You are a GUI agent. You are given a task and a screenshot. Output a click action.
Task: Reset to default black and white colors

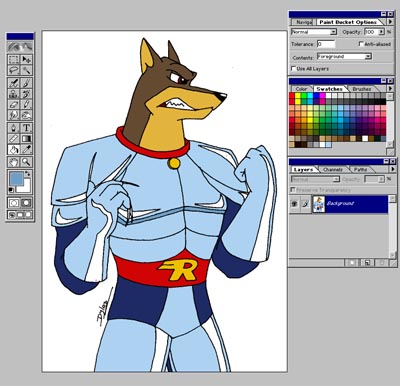[x=11, y=190]
